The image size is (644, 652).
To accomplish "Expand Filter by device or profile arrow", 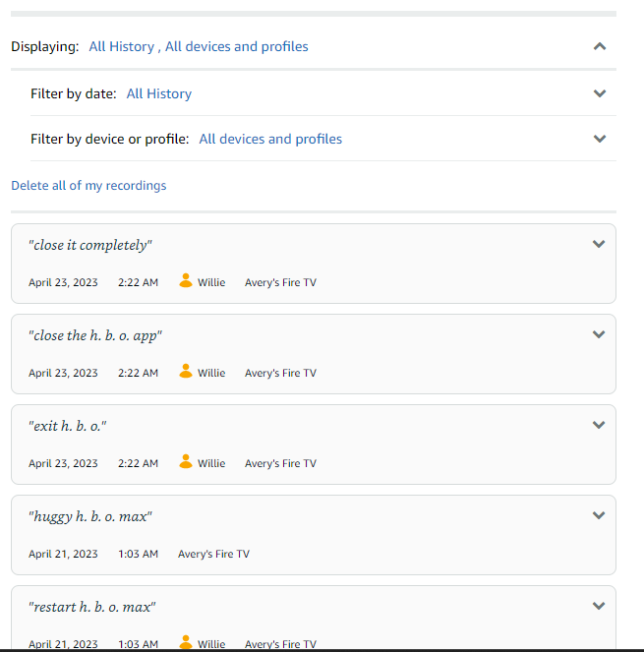I will pos(600,139).
